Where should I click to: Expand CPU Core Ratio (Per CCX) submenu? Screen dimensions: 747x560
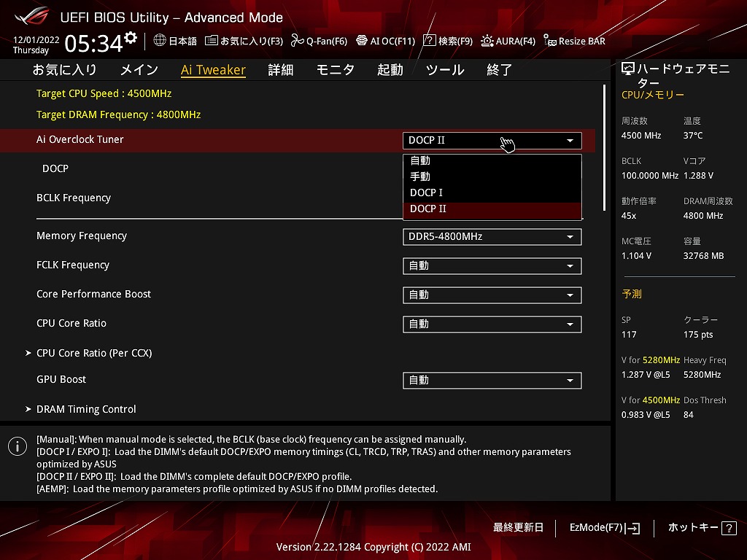94,353
